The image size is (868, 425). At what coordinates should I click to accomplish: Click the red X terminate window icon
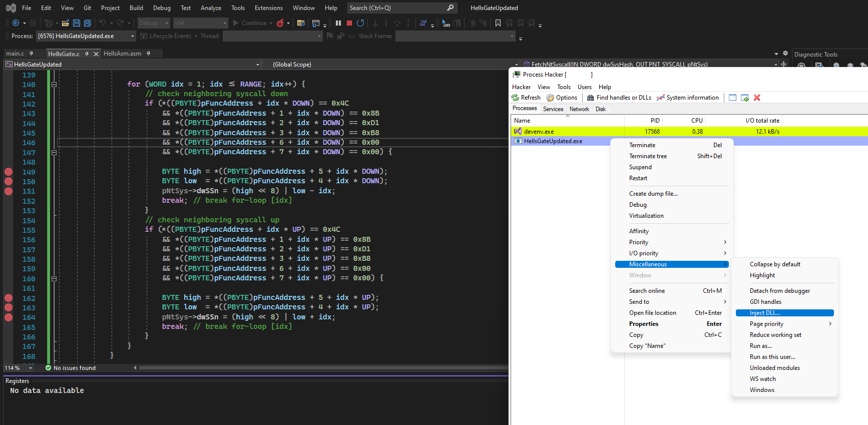tap(757, 98)
